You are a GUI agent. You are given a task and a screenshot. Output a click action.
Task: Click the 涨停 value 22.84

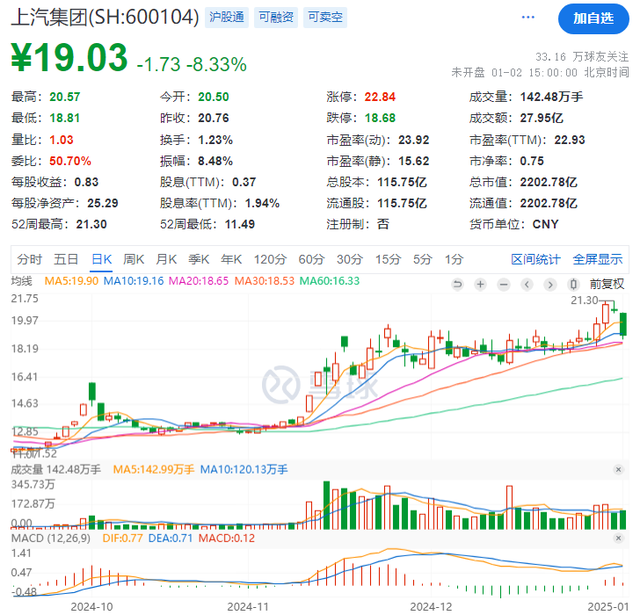coord(380,97)
